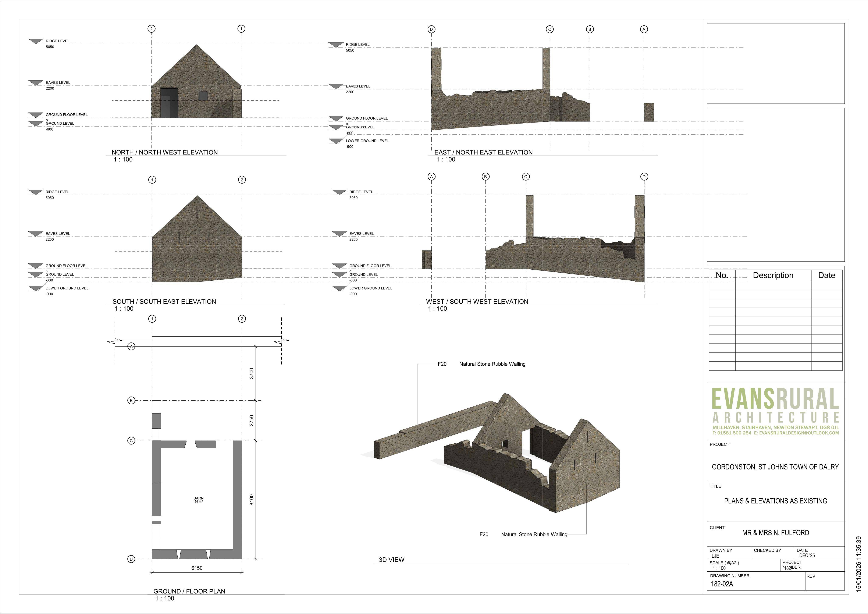Select grid bubble A on the floor plan
Image resolution: width=868 pixels, height=614 pixels.
tap(131, 346)
